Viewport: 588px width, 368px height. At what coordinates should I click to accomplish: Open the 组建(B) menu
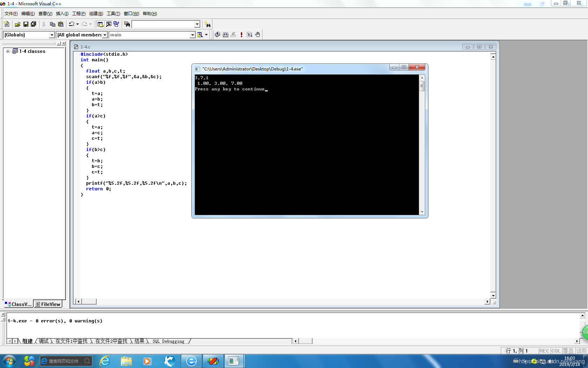pyautogui.click(x=96, y=14)
